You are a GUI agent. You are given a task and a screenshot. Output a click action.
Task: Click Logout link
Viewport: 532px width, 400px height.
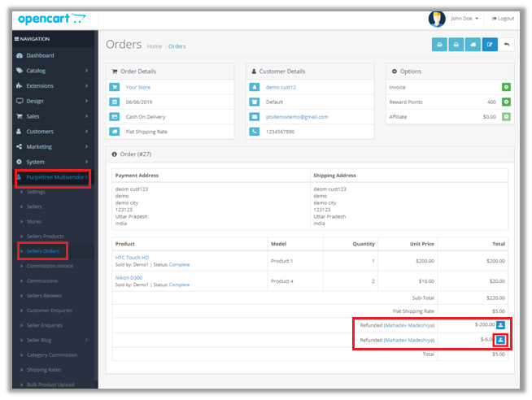tap(503, 19)
